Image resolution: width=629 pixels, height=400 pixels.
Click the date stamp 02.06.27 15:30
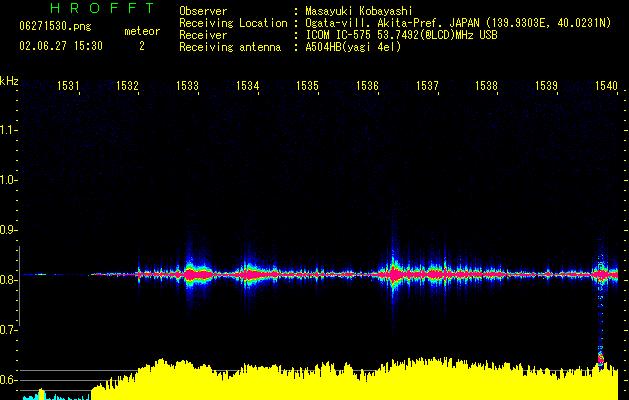61,46
